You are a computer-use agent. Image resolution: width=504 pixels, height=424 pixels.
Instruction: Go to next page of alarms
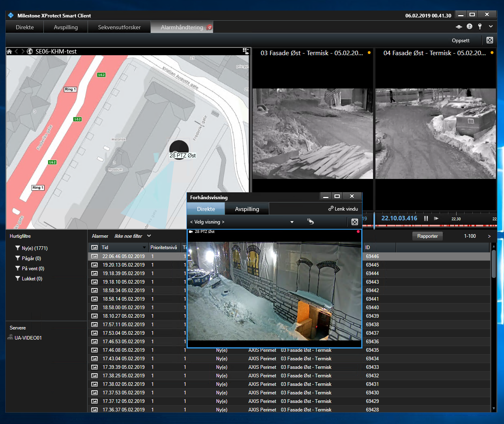click(x=489, y=236)
